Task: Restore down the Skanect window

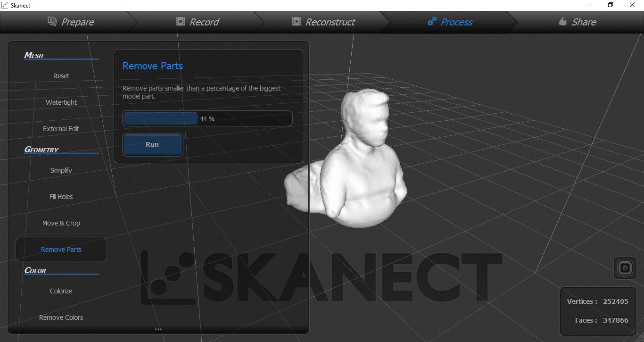Action: click(x=611, y=5)
